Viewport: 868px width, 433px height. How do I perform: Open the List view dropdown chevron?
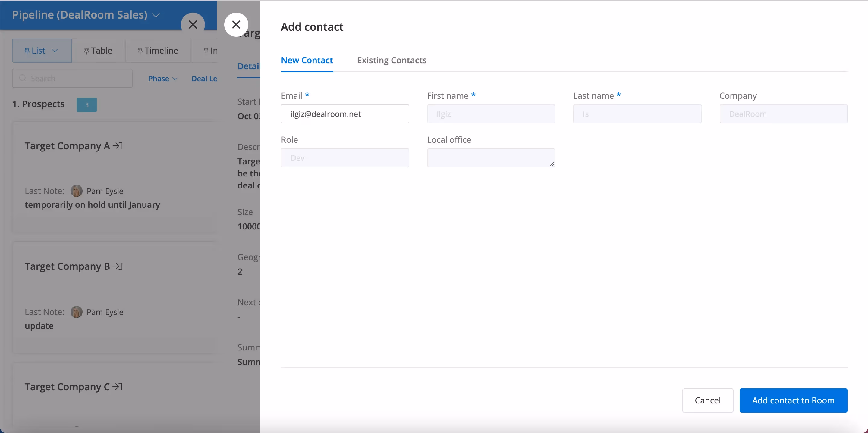[x=55, y=51]
